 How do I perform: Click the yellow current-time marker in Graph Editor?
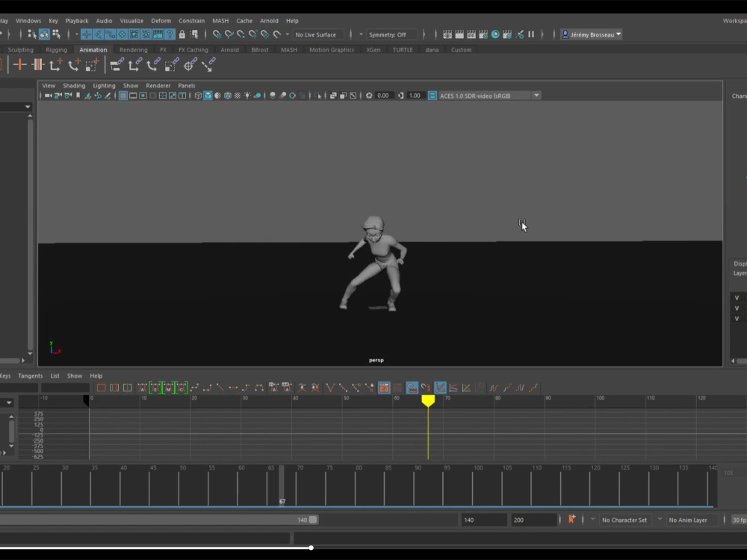(x=428, y=401)
